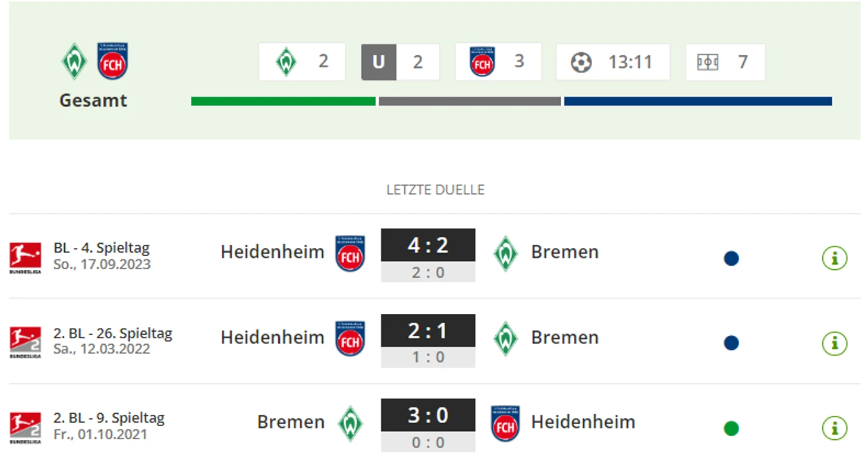The image size is (868, 466).
Task: Click Bundesliga logo beside 4. Spieltag
Action: point(25,257)
